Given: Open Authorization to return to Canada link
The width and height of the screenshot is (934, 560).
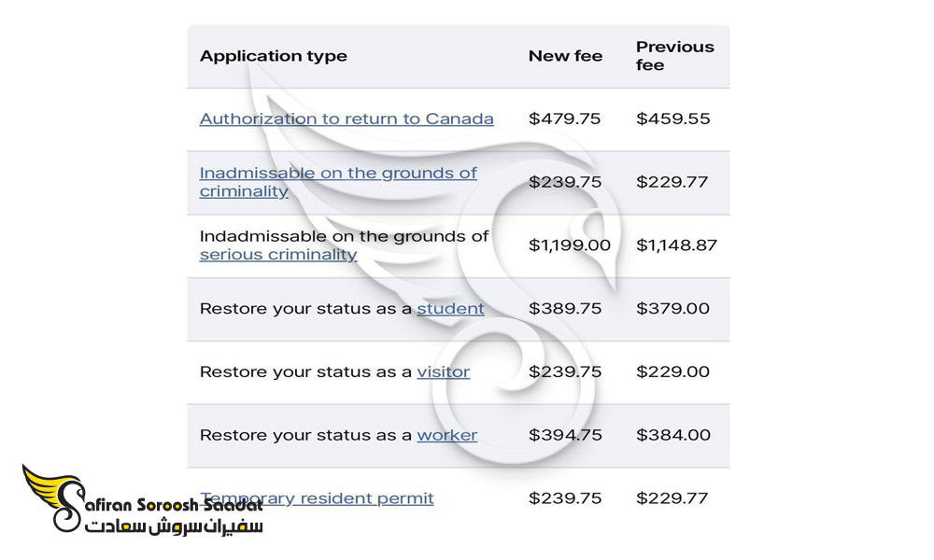Looking at the screenshot, I should [347, 119].
